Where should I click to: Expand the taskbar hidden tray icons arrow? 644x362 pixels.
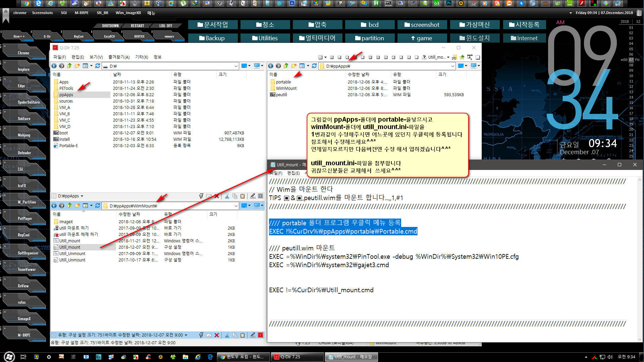tap(586, 357)
